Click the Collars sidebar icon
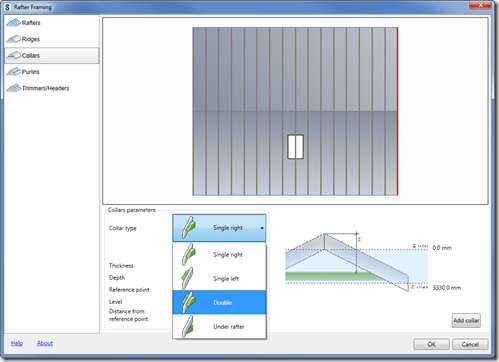 click(x=13, y=55)
